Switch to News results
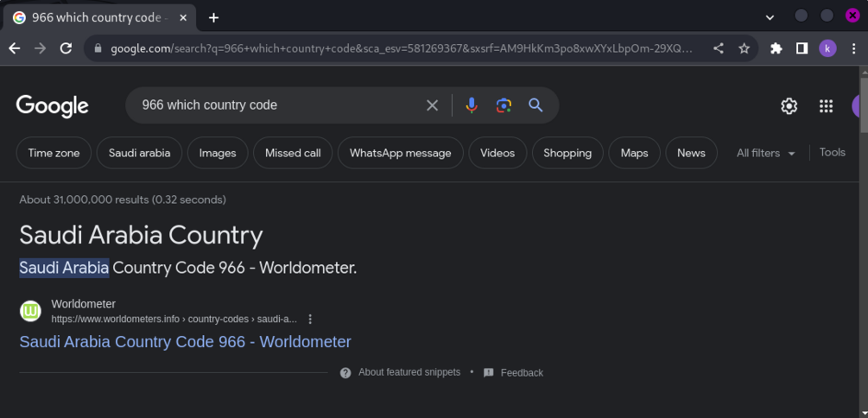The image size is (868, 418). [x=692, y=153]
